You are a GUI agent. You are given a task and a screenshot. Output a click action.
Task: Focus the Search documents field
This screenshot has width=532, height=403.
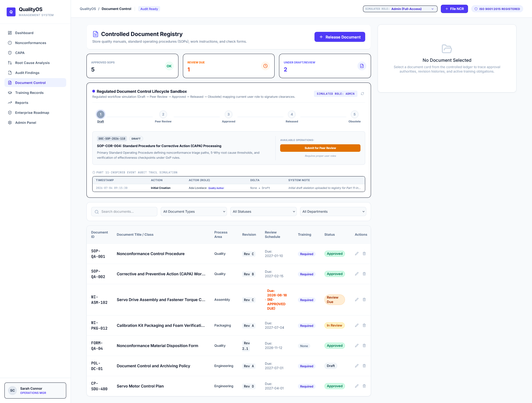124,212
